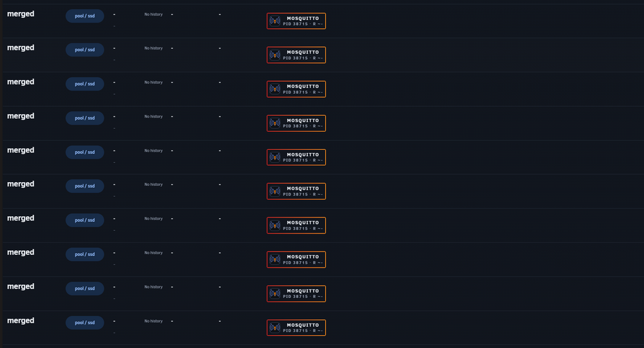Open the MOSQUITTO process badge in fourth row
644x348 pixels.
(x=296, y=123)
